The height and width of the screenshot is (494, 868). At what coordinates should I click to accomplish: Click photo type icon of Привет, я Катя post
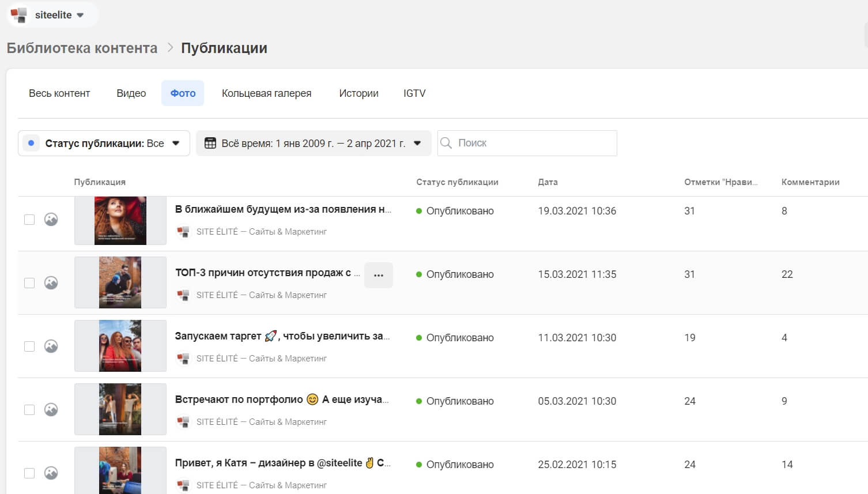(x=51, y=473)
